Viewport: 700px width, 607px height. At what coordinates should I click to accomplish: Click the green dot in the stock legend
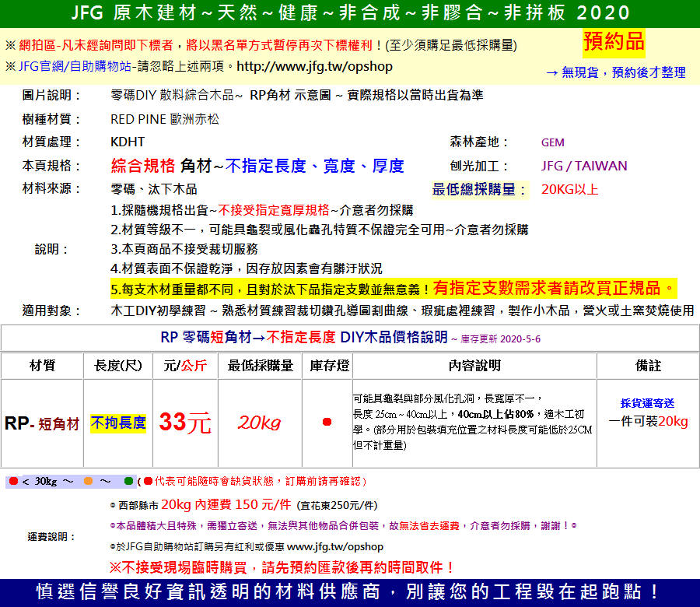(128, 481)
